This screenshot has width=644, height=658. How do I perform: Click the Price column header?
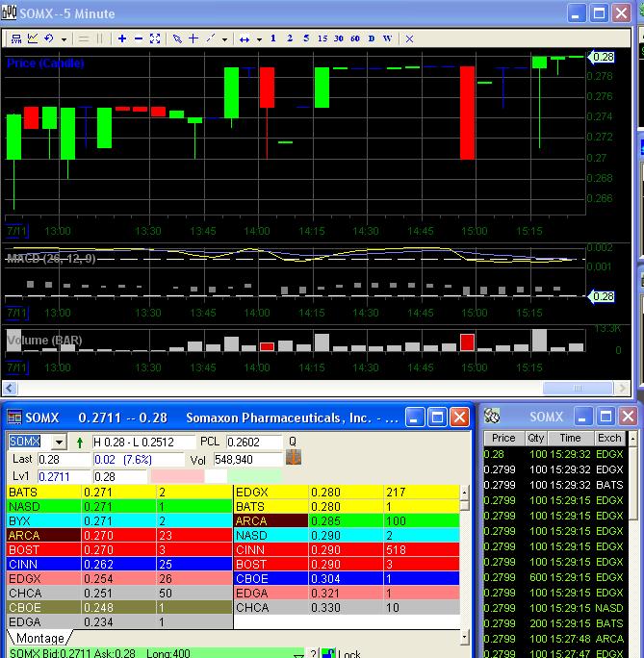(x=503, y=438)
